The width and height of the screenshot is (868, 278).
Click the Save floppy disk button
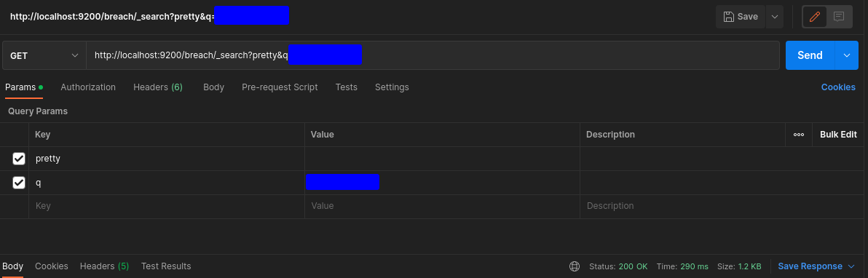tap(741, 17)
